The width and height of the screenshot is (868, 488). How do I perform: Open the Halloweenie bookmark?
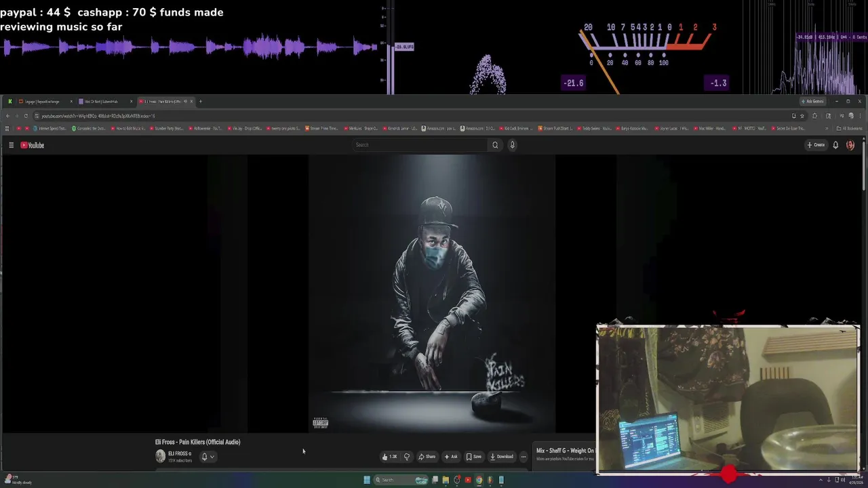coord(206,128)
